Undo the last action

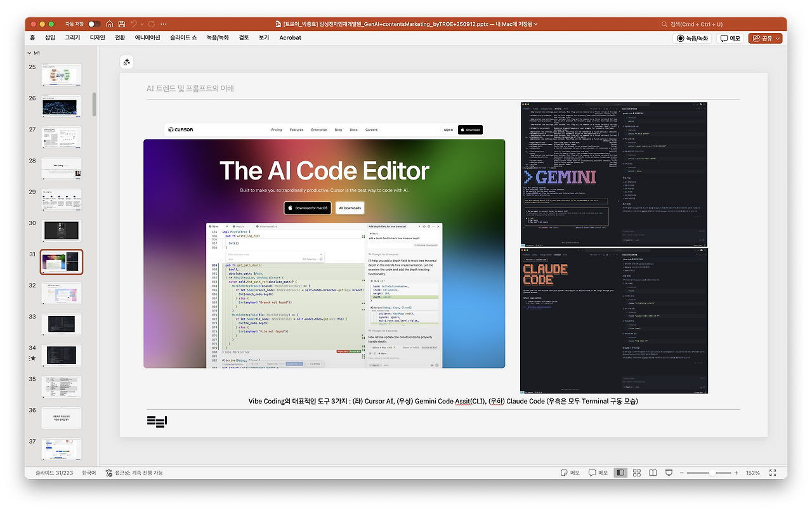click(x=134, y=24)
